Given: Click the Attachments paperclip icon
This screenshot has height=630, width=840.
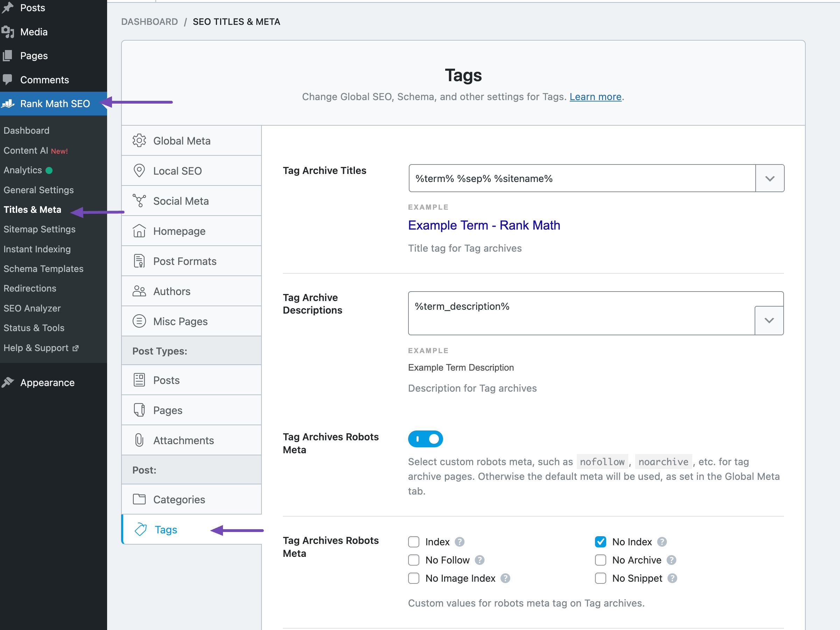Looking at the screenshot, I should (139, 440).
